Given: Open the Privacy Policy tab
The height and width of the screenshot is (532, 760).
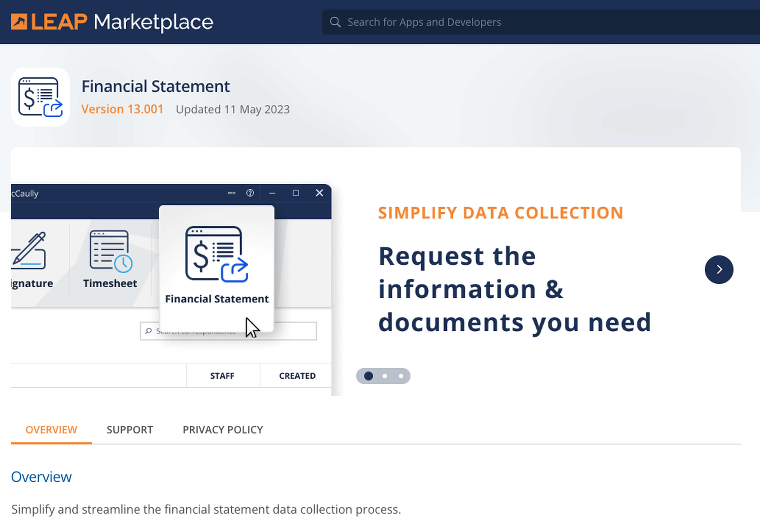Looking at the screenshot, I should click(x=223, y=430).
